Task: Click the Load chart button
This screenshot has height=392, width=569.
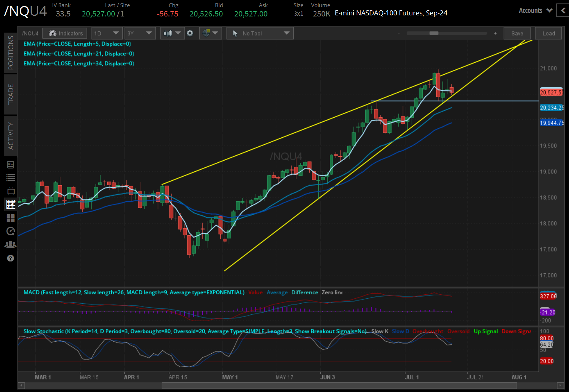Action: pos(549,33)
